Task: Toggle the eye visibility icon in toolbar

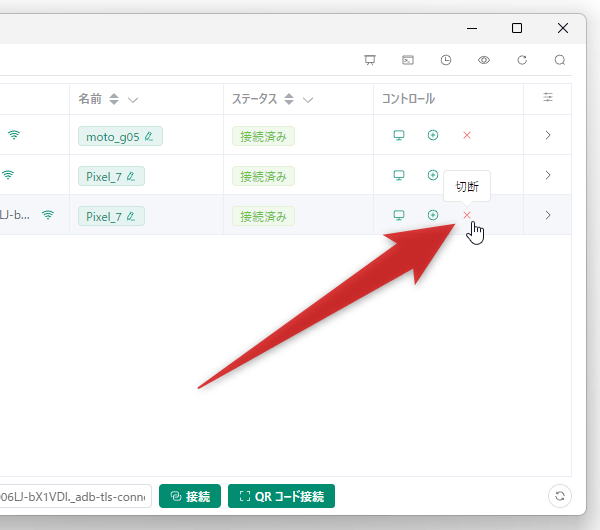Action: pos(484,60)
